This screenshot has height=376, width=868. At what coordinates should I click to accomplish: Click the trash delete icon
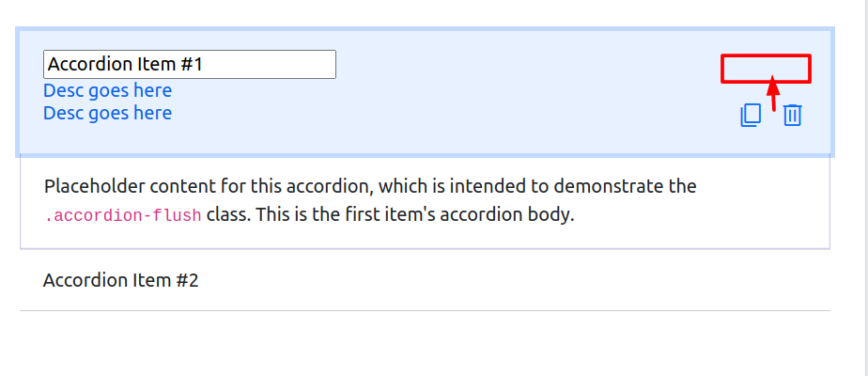coord(792,115)
